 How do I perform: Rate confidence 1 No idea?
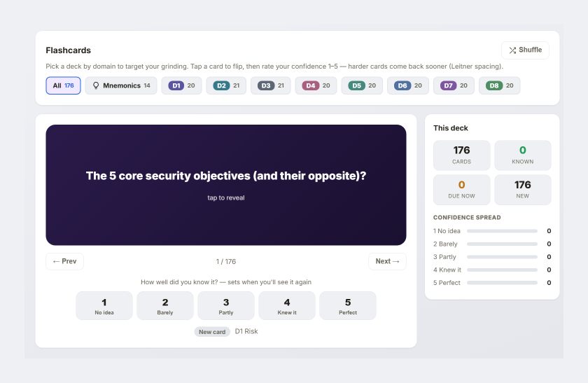click(x=104, y=306)
